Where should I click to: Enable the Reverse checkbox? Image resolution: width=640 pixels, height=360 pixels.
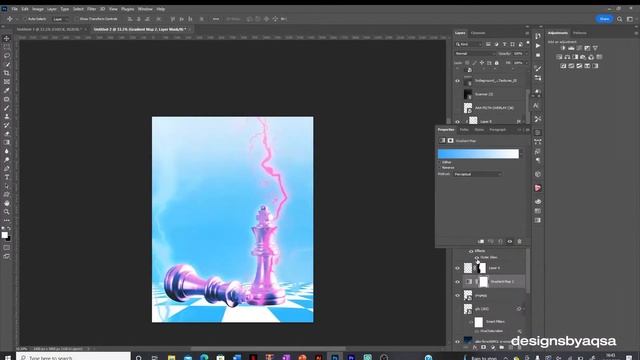tap(440, 167)
